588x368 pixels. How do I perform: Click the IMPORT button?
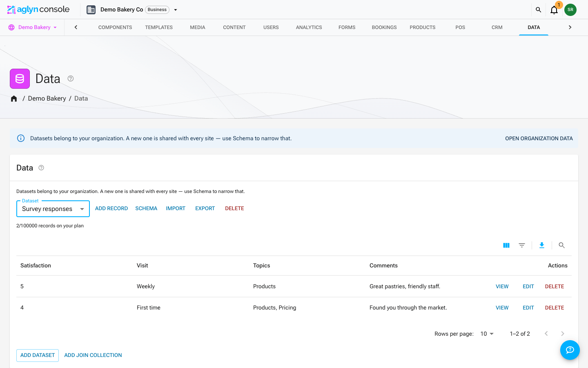coord(176,209)
